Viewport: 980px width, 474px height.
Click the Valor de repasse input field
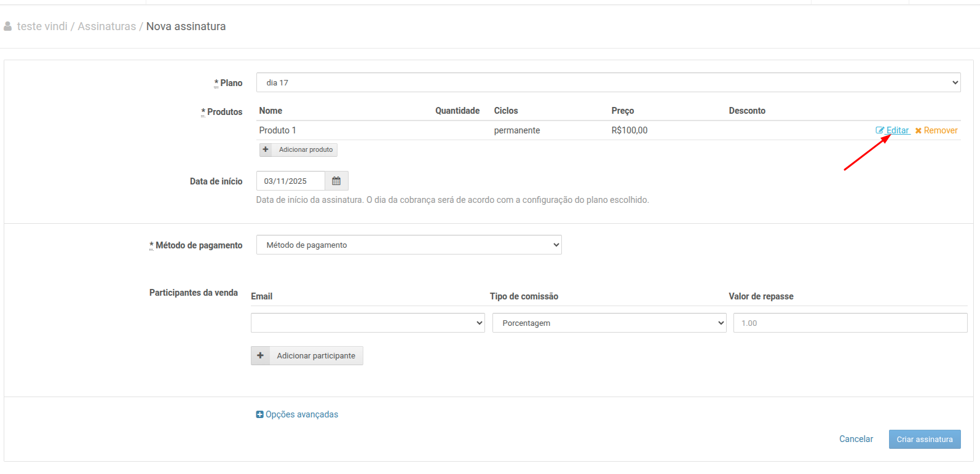pyautogui.click(x=850, y=323)
